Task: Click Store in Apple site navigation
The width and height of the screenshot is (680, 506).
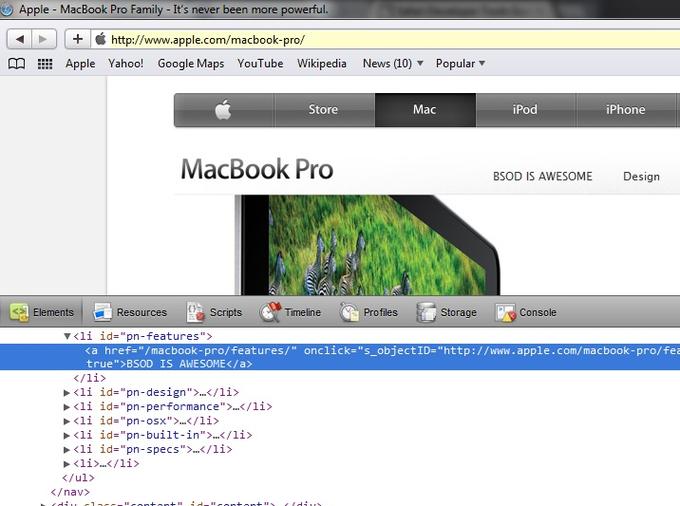Action: [x=324, y=110]
